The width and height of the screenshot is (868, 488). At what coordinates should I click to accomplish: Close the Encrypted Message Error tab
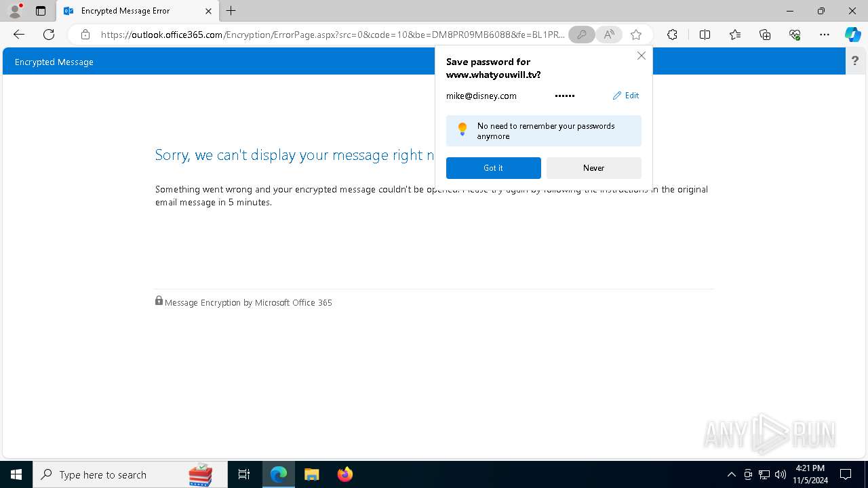(208, 11)
